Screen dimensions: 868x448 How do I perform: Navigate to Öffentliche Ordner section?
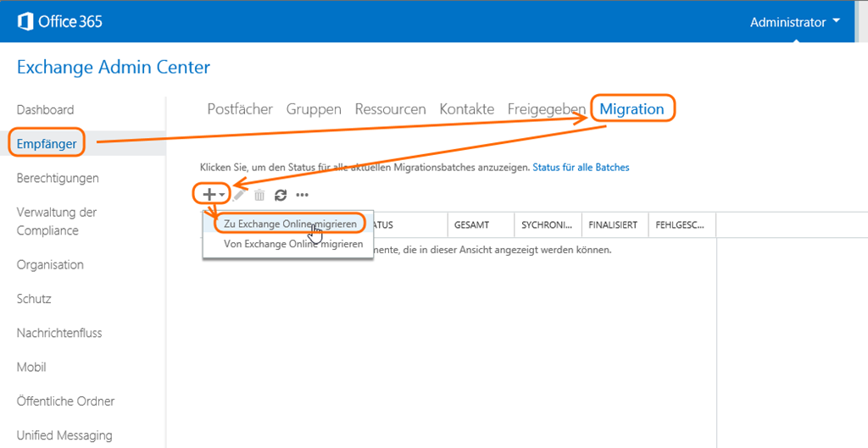[x=65, y=401]
